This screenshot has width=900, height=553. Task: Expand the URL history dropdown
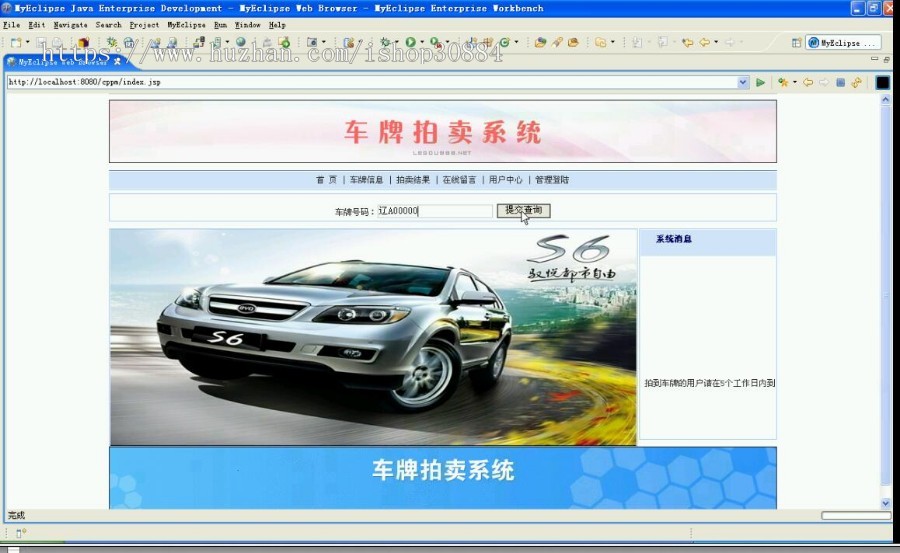pyautogui.click(x=743, y=82)
